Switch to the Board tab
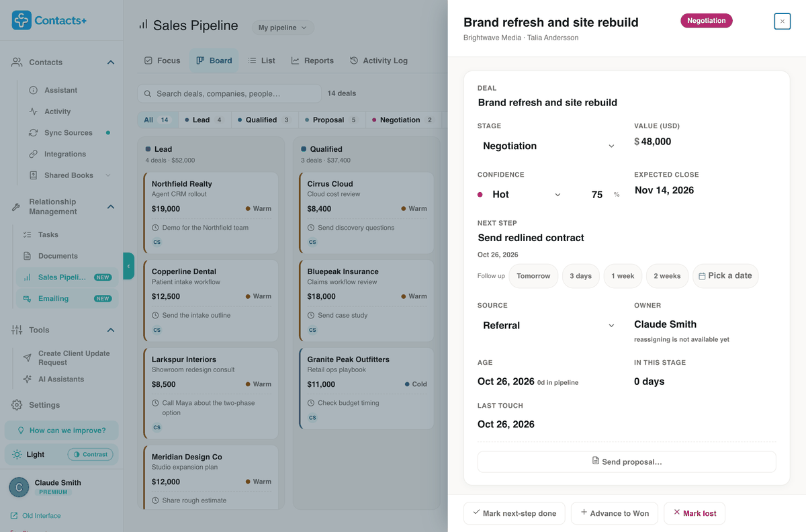This screenshot has width=806, height=532. tap(214, 60)
